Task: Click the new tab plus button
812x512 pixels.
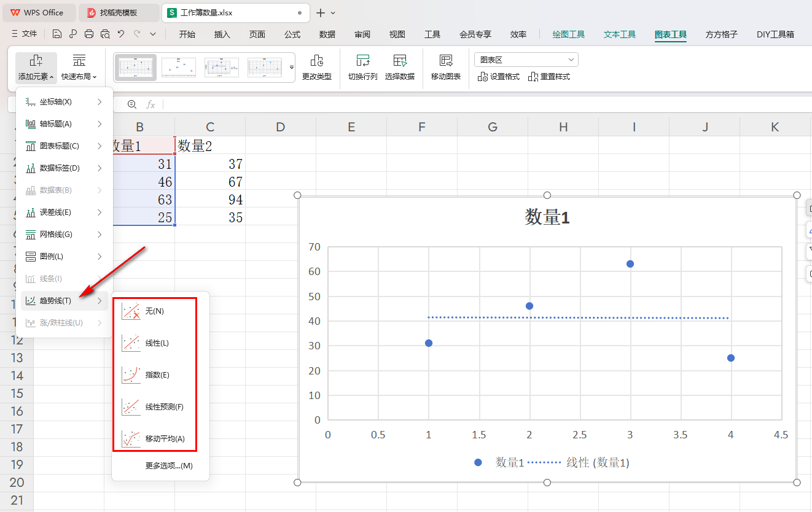Action: click(321, 12)
